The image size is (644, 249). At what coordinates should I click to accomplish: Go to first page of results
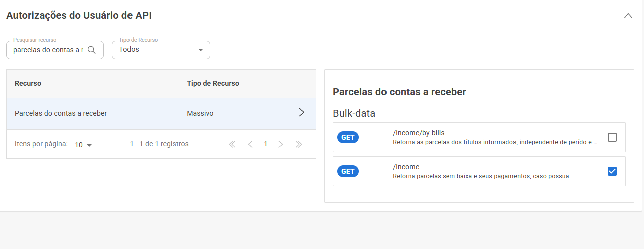click(232, 144)
